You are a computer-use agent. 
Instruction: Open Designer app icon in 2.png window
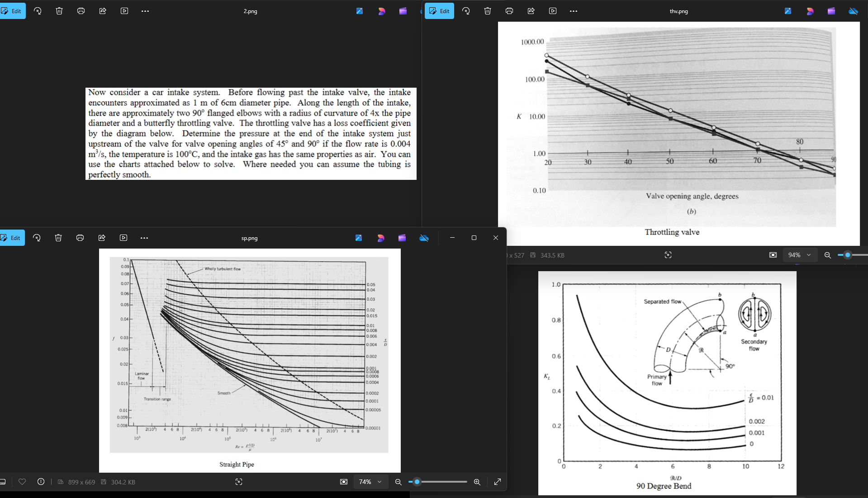(381, 11)
